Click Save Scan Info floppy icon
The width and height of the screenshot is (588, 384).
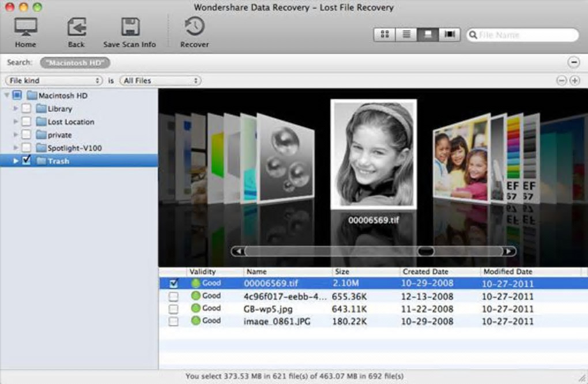tap(130, 27)
